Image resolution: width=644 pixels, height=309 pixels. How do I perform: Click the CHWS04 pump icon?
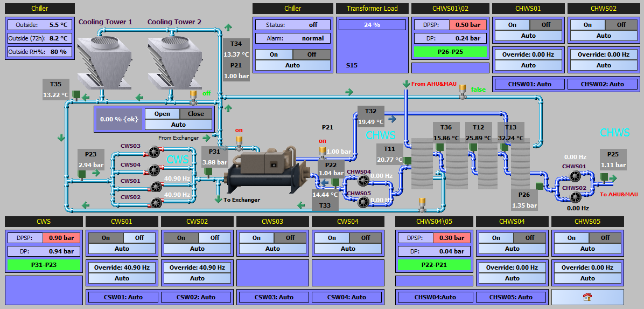pyautogui.click(x=363, y=181)
